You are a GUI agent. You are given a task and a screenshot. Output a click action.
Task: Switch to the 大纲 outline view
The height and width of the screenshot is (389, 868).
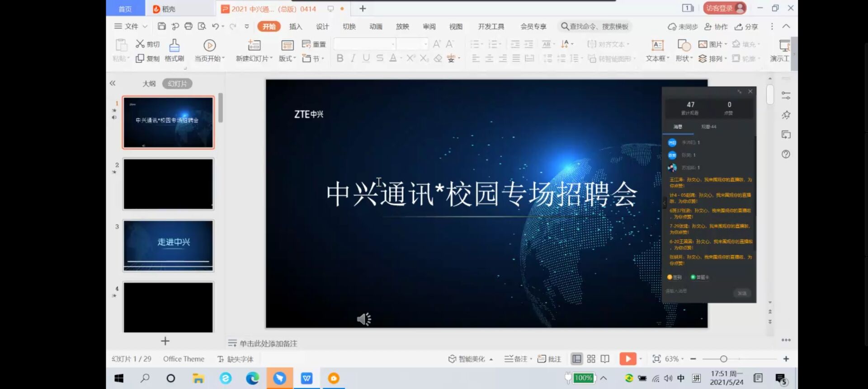click(149, 84)
